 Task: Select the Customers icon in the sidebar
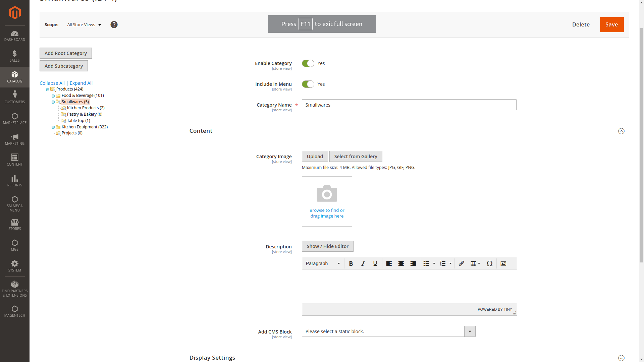[14, 97]
